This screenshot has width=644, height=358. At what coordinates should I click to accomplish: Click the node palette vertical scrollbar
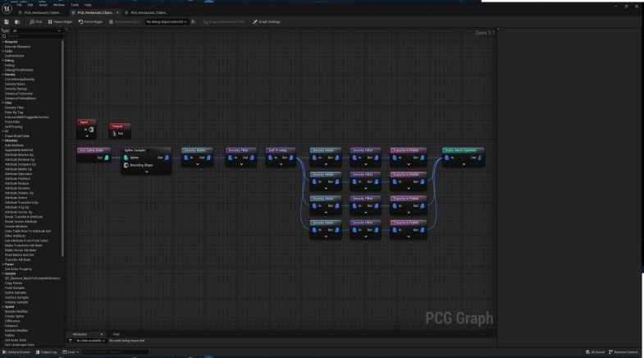[62, 148]
